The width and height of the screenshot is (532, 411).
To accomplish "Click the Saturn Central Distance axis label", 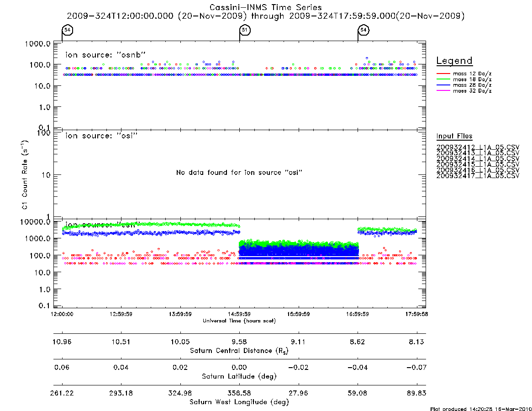I will click(x=239, y=351).
